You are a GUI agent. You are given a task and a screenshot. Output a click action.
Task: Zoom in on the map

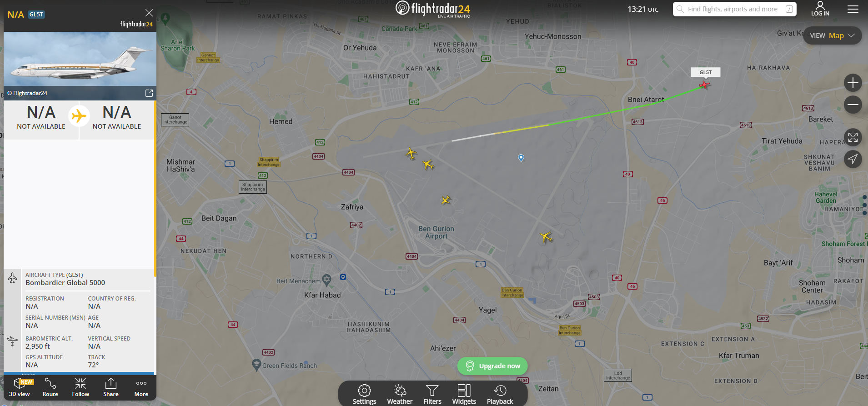853,83
